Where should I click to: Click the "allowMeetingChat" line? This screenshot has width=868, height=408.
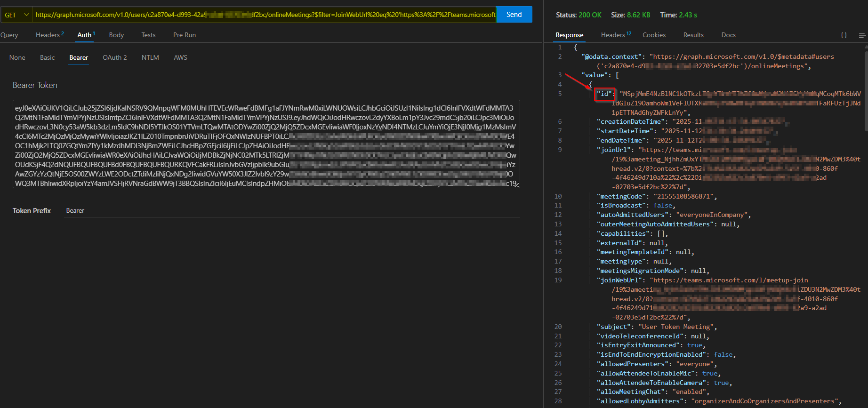coord(653,392)
